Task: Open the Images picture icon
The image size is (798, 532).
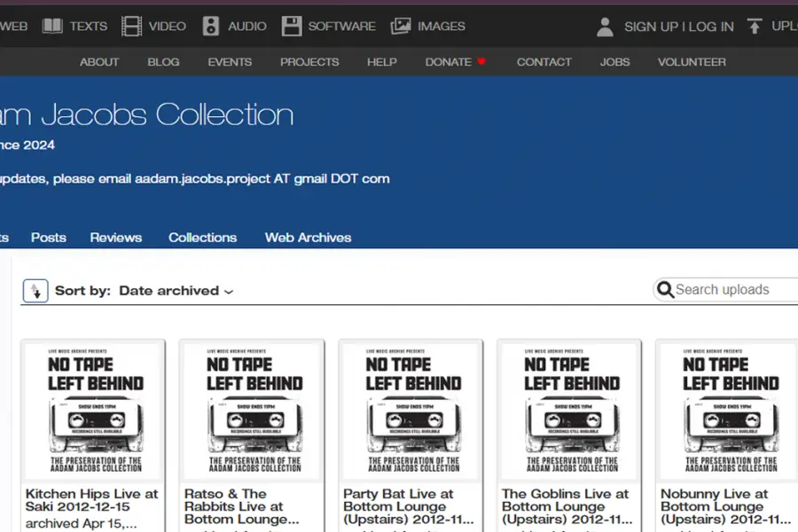Action: pos(401,26)
